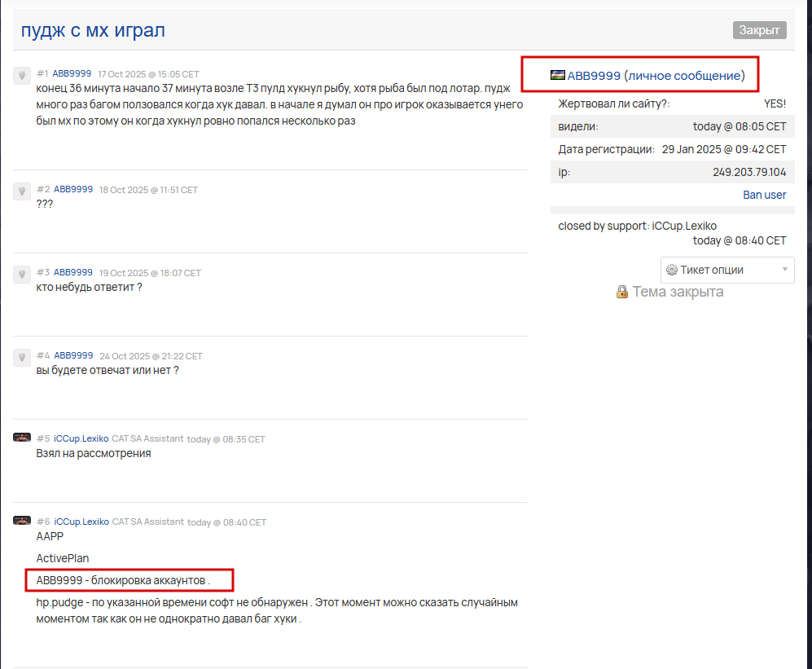Screen dimensions: 812x669
Task: Click iCCup.Lexiko avatar in post #6
Action: pos(22,520)
